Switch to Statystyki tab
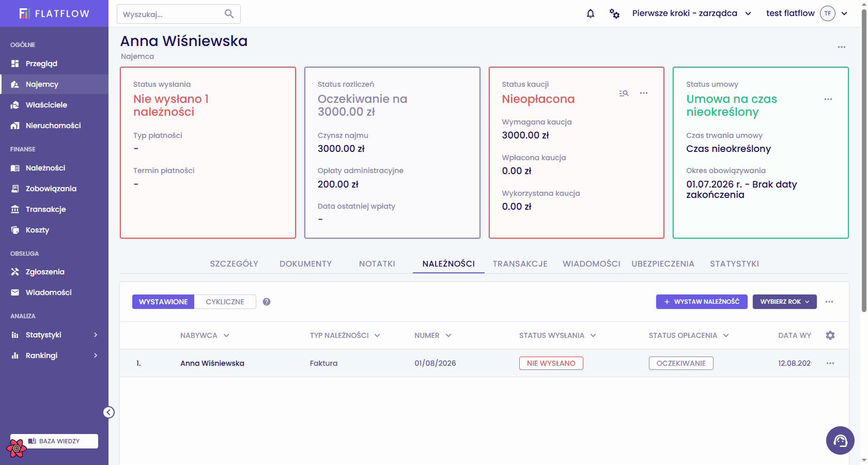Screen dimensions: 868x465 tap(735, 264)
